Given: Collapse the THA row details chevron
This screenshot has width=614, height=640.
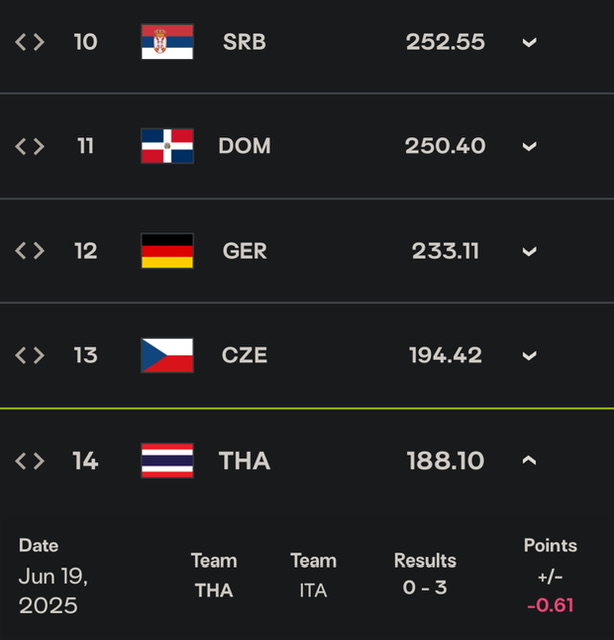Looking at the screenshot, I should (529, 460).
